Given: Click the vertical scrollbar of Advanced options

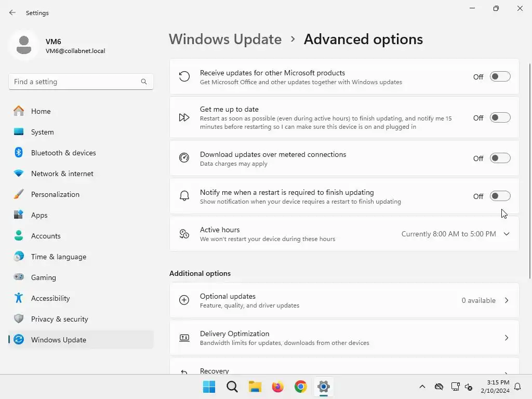Looking at the screenshot, I should (x=530, y=170).
